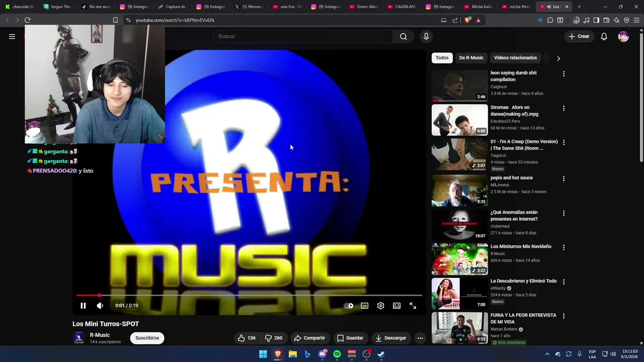The image size is (644, 362).
Task: Click the Descargar download button
Action: 390,338
